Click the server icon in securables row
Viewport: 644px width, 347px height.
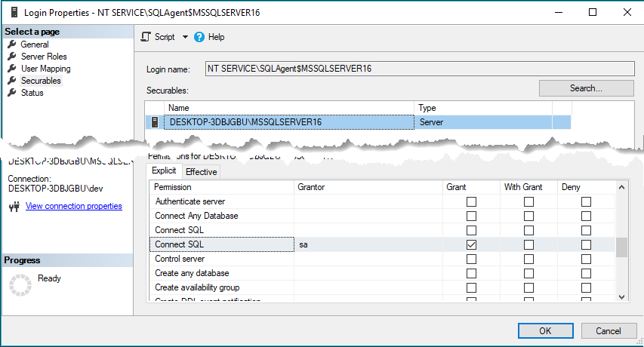click(155, 122)
